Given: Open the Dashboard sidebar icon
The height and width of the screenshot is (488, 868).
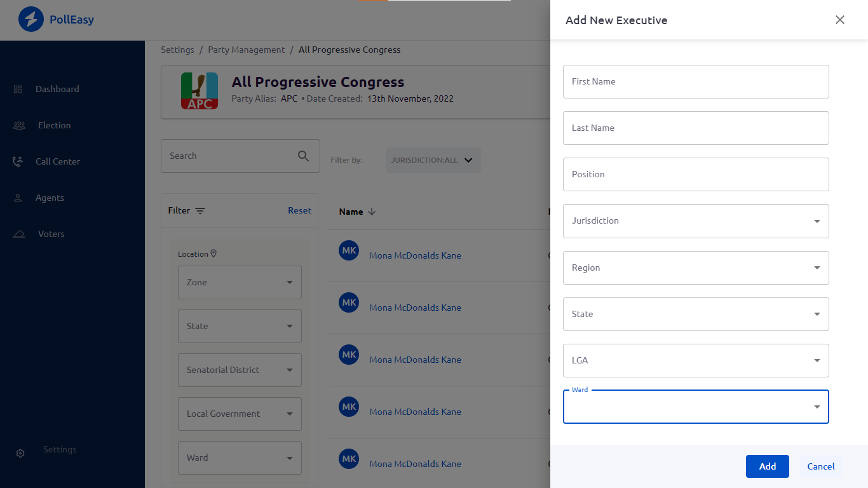Looking at the screenshot, I should pyautogui.click(x=18, y=90).
